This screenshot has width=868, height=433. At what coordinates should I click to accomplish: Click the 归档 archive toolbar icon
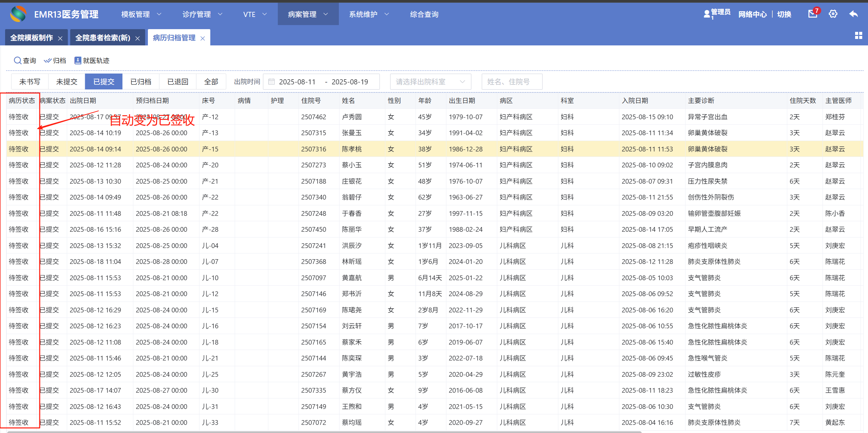point(48,60)
